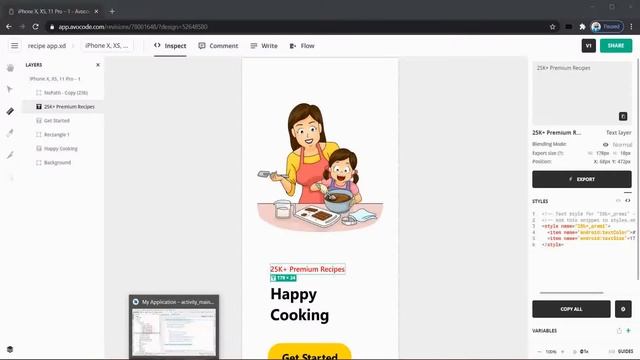The height and width of the screenshot is (360, 640).
Task: Select the Background layer
Action: pyautogui.click(x=62, y=162)
